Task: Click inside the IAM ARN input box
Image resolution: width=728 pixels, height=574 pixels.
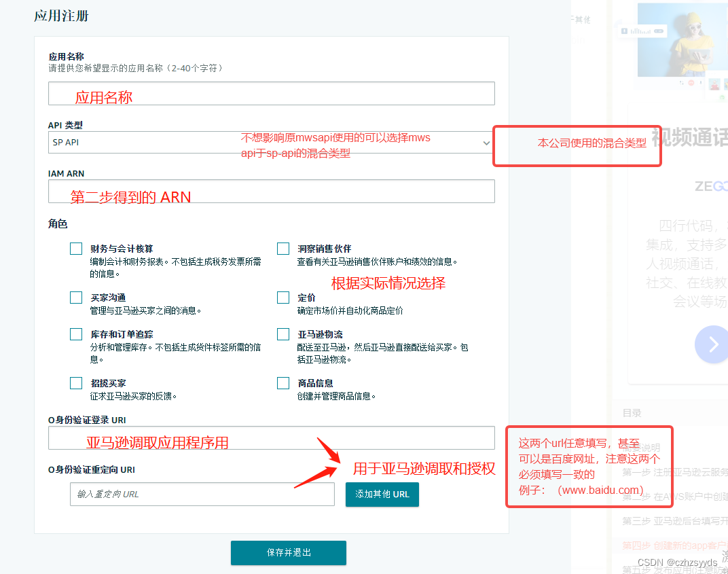Action: point(270,191)
